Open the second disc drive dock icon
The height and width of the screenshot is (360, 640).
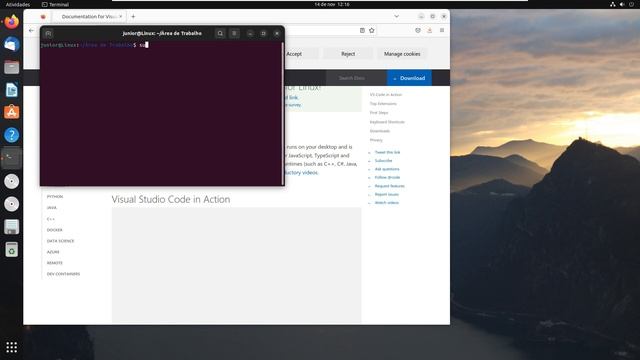pyautogui.click(x=11, y=204)
